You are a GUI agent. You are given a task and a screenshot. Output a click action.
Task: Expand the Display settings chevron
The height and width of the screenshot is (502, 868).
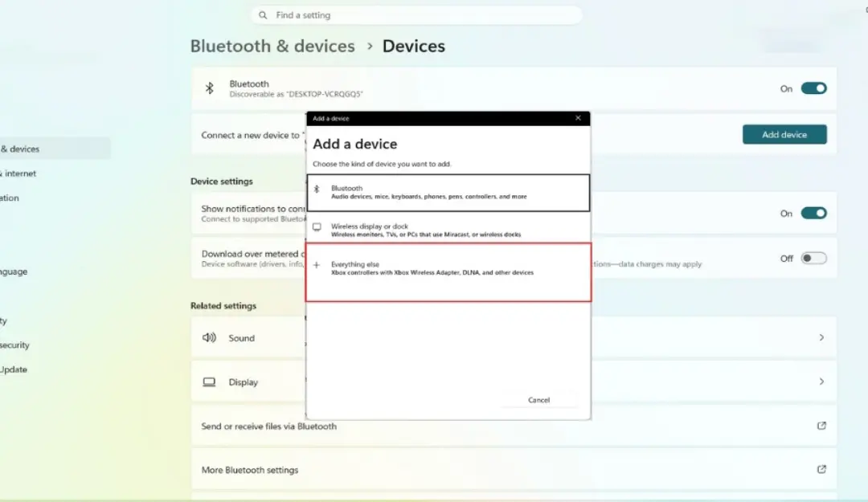(x=821, y=382)
